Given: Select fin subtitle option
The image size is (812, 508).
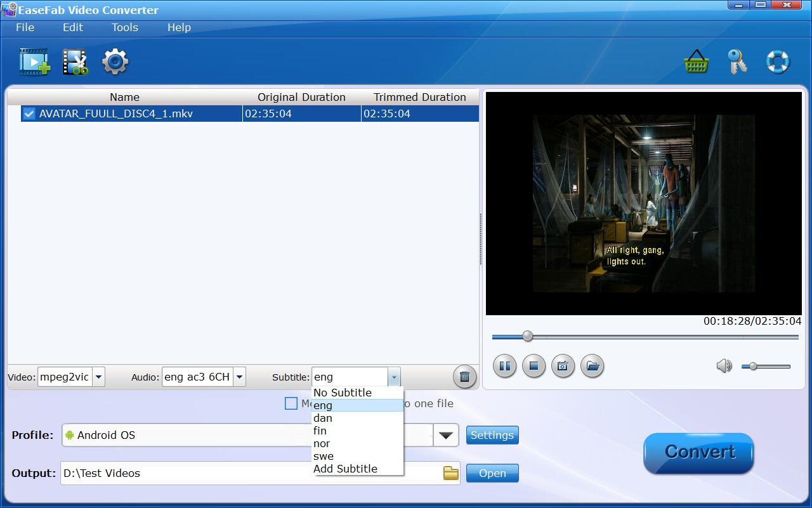Looking at the screenshot, I should pyautogui.click(x=358, y=431).
